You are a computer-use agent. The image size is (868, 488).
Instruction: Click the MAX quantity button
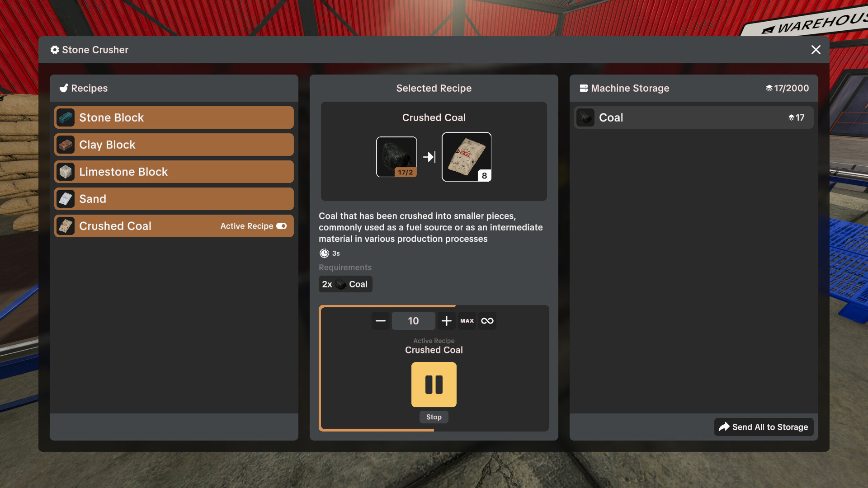(x=467, y=321)
